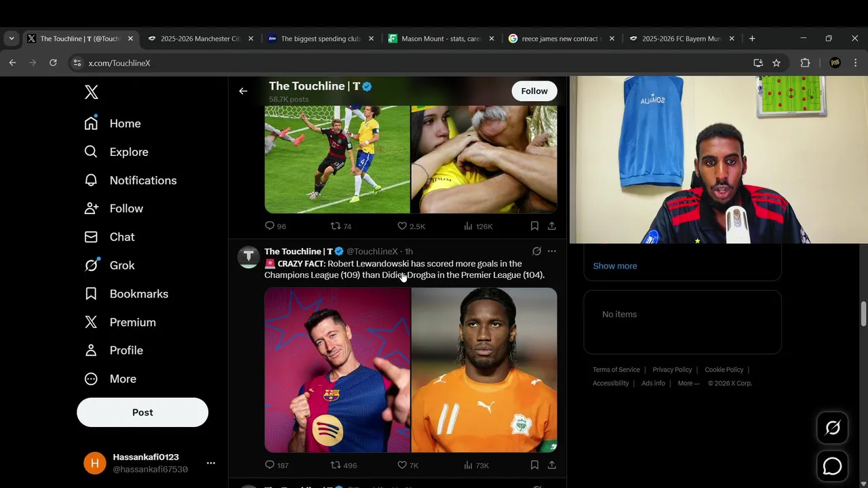
Task: Click page vertical scrollbar
Action: tap(863, 313)
